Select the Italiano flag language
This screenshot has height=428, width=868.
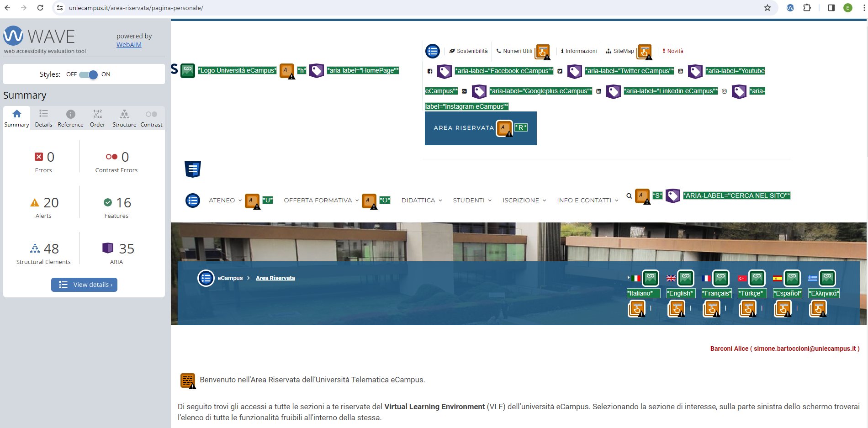[x=635, y=278]
